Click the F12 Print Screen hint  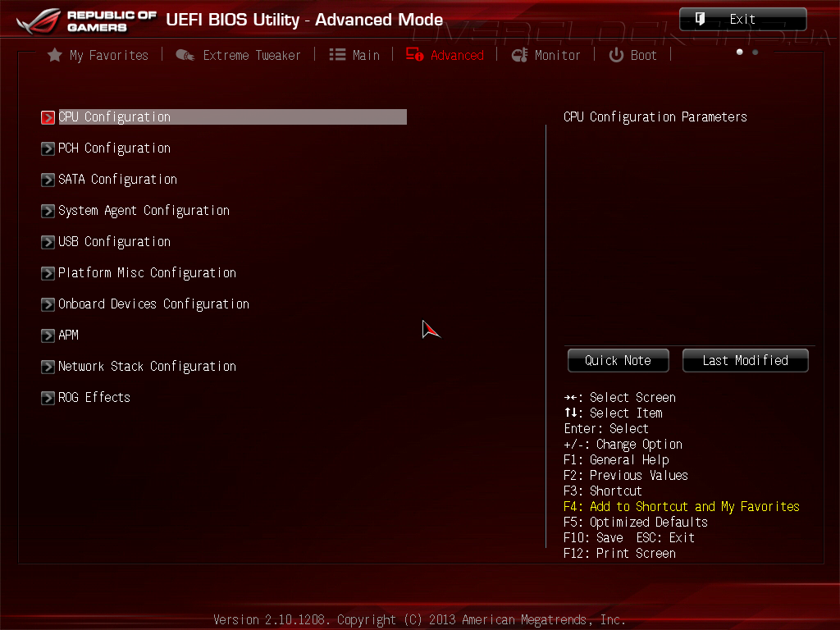pos(619,553)
